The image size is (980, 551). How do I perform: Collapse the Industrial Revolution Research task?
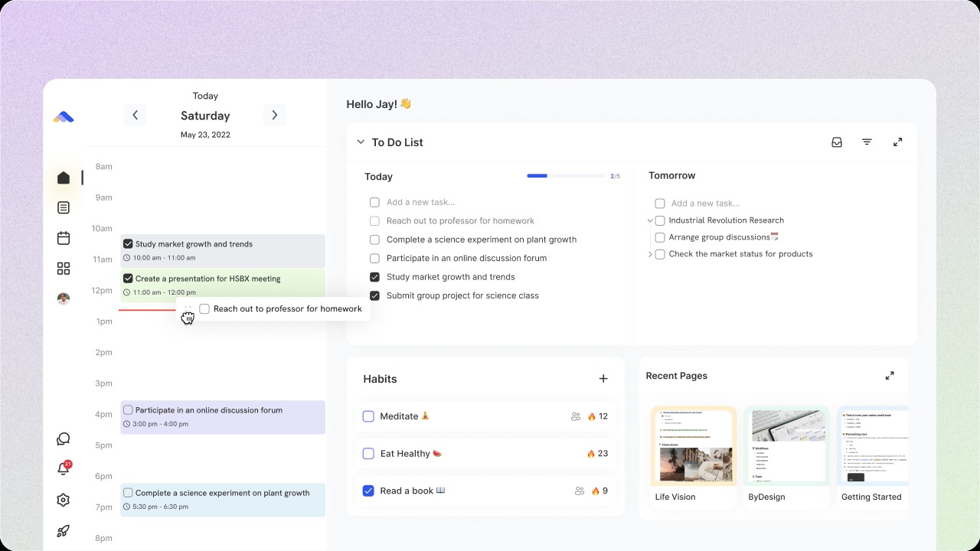click(650, 220)
